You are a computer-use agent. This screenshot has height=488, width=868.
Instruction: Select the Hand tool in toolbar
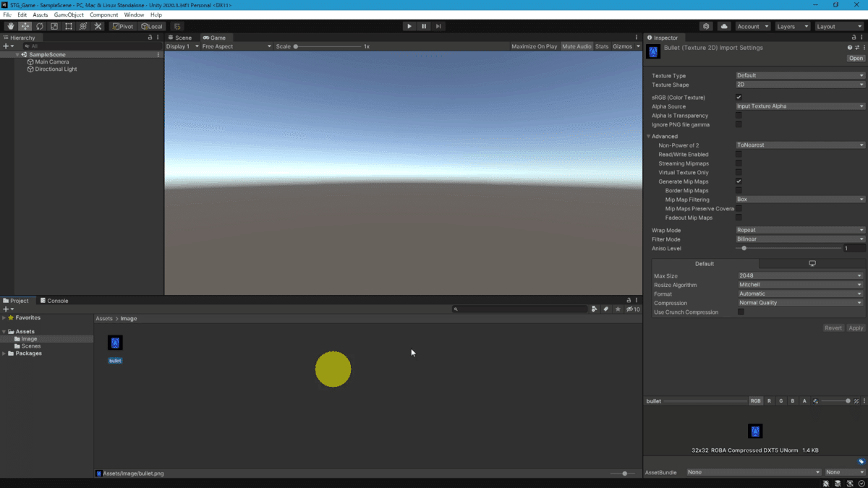10,26
